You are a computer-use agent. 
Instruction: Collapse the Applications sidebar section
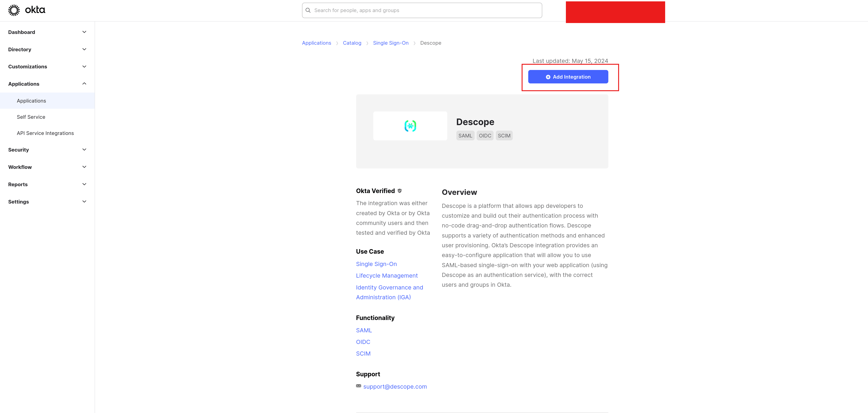pos(84,83)
